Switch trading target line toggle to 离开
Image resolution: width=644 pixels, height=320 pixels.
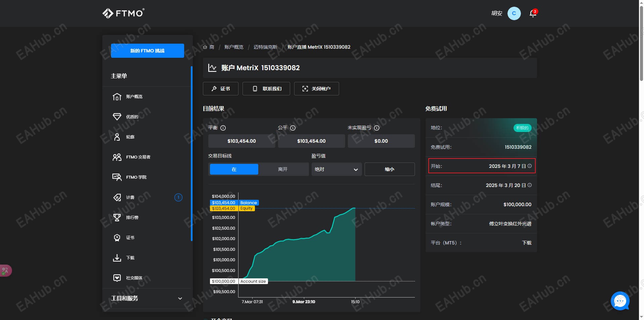coord(283,169)
